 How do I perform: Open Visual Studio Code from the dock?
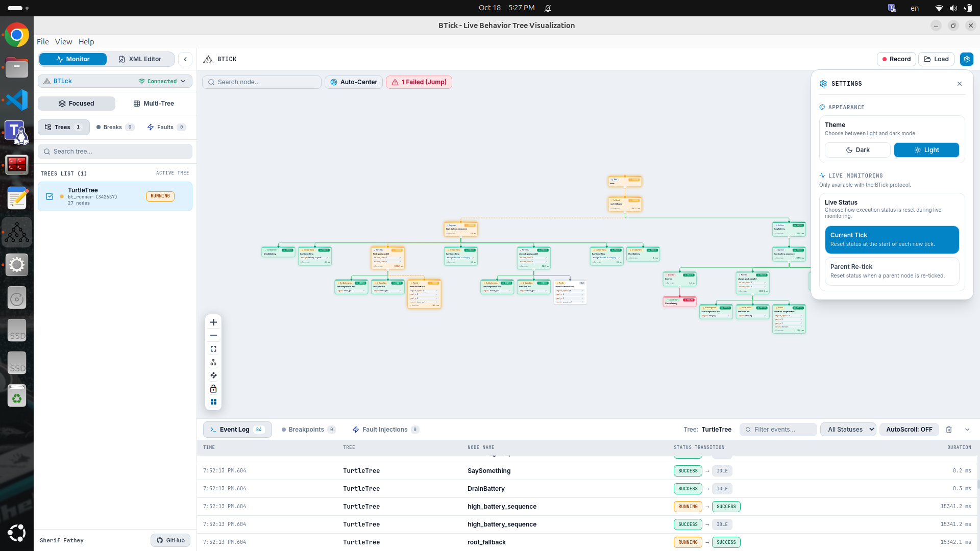coord(17,99)
